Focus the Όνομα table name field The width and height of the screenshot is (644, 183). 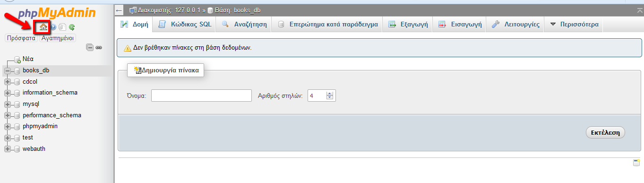(201, 96)
